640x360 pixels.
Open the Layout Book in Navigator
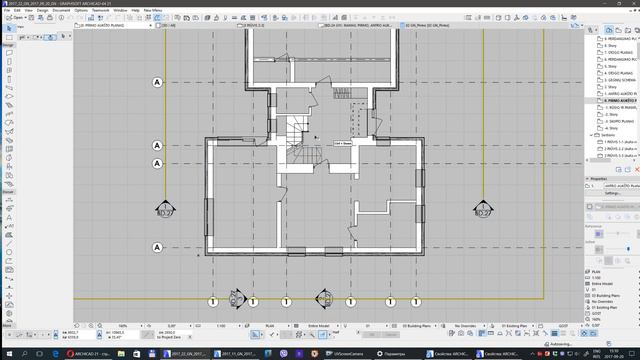pyautogui.click(x=628, y=30)
